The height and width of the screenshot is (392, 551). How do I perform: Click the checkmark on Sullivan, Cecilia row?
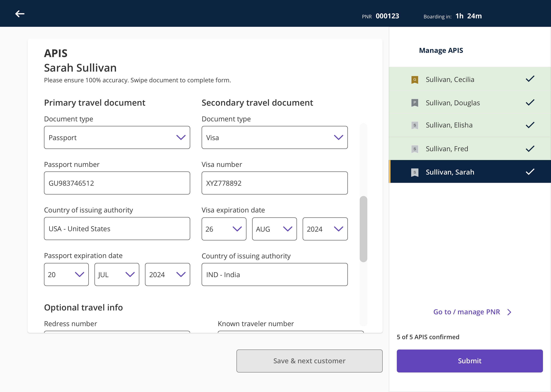click(x=530, y=79)
